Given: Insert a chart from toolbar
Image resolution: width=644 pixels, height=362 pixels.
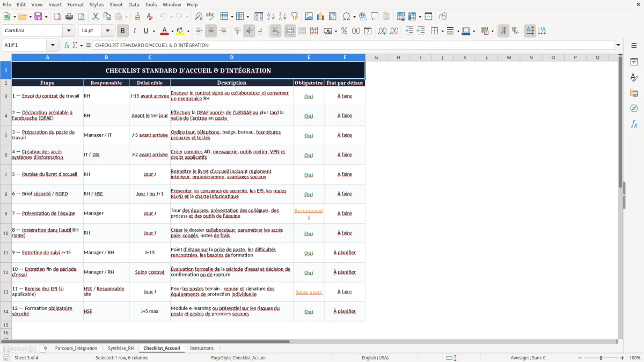Looking at the screenshot, I should click(321, 17).
